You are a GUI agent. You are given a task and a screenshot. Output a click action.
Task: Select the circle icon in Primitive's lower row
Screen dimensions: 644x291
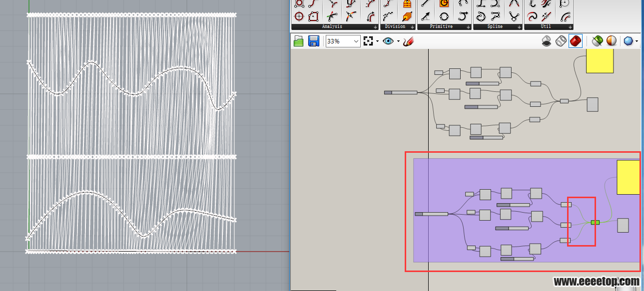pos(444,16)
